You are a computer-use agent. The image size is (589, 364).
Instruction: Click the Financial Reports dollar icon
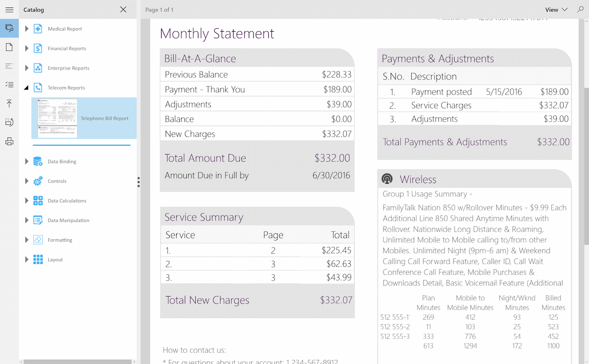pyautogui.click(x=38, y=48)
